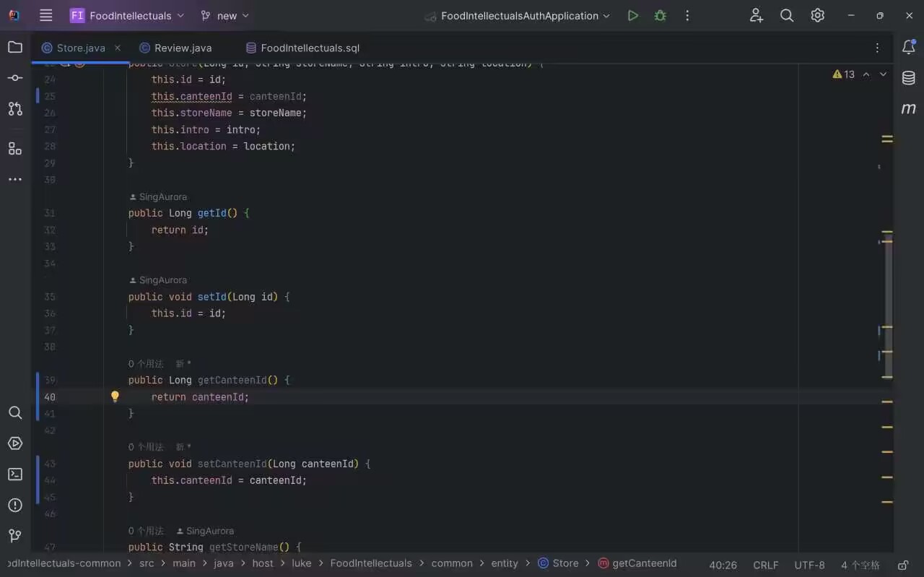Change indent setting in status bar
This screenshot has width=924, height=577.
click(x=860, y=565)
